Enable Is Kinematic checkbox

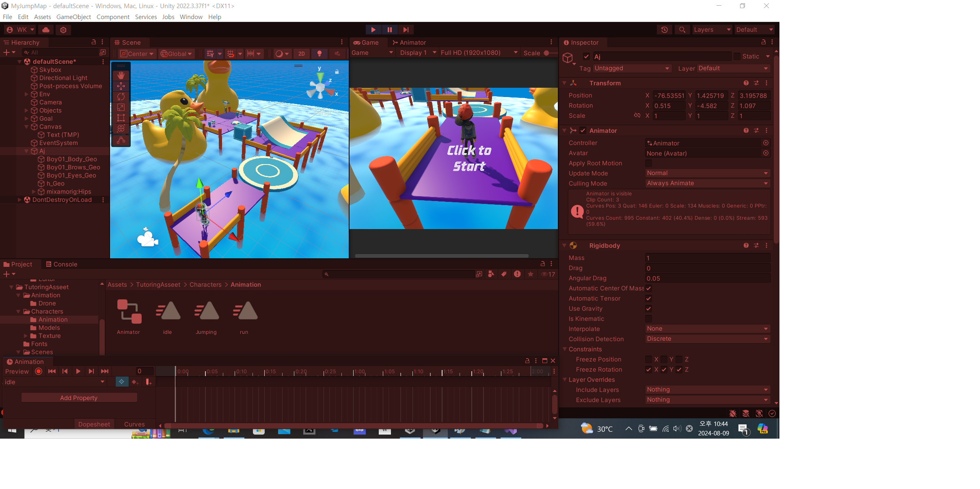pyautogui.click(x=649, y=319)
